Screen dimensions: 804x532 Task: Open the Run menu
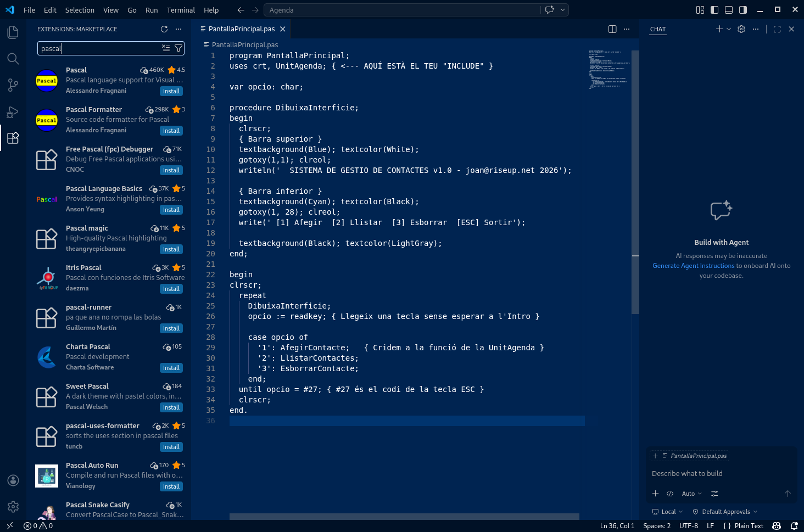click(152, 10)
